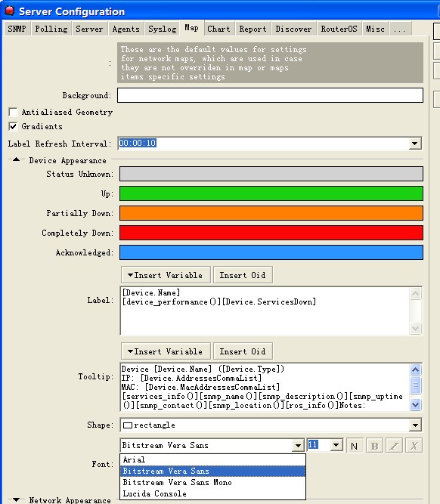The width and height of the screenshot is (440, 504).
Task: Click the Label's Insert Oid button
Action: tap(243, 275)
